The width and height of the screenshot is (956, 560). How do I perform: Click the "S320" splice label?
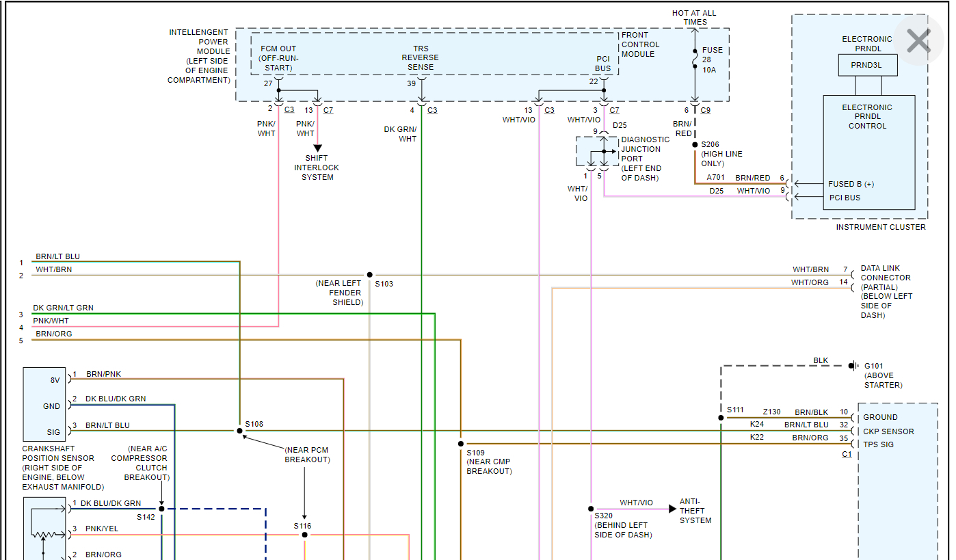(604, 516)
